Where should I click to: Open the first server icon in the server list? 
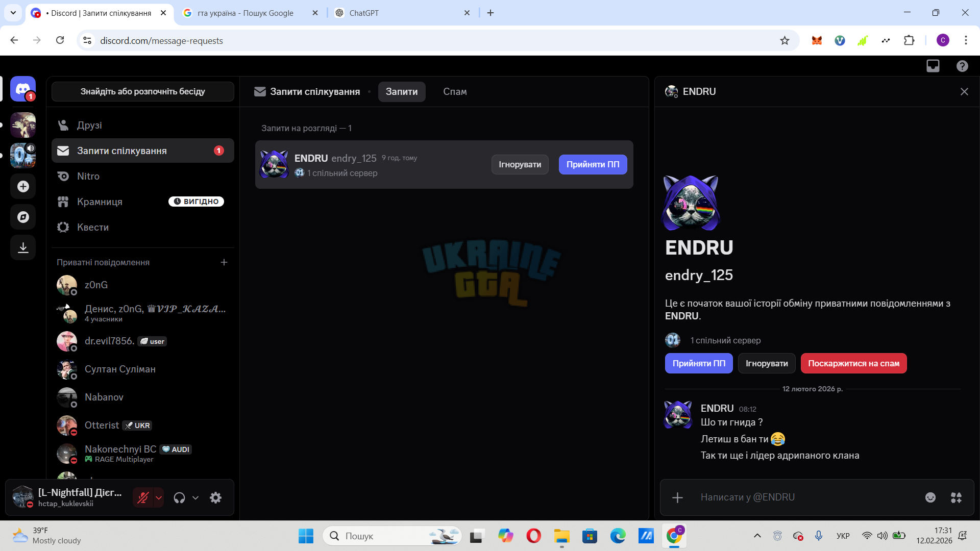pyautogui.click(x=23, y=125)
